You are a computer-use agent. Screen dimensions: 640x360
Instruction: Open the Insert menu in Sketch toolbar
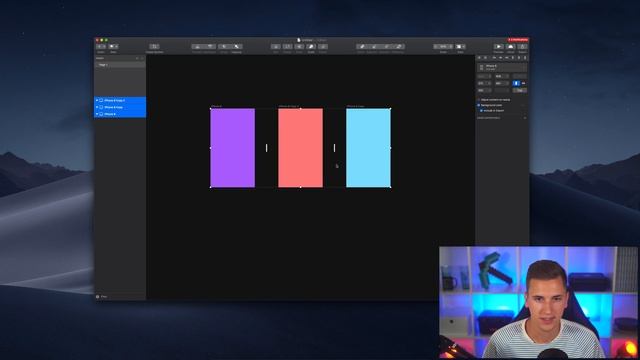[101, 47]
